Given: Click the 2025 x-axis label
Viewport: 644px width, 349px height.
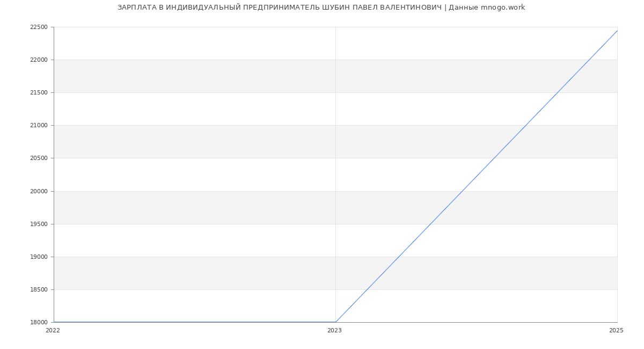Looking at the screenshot, I should [616, 331].
